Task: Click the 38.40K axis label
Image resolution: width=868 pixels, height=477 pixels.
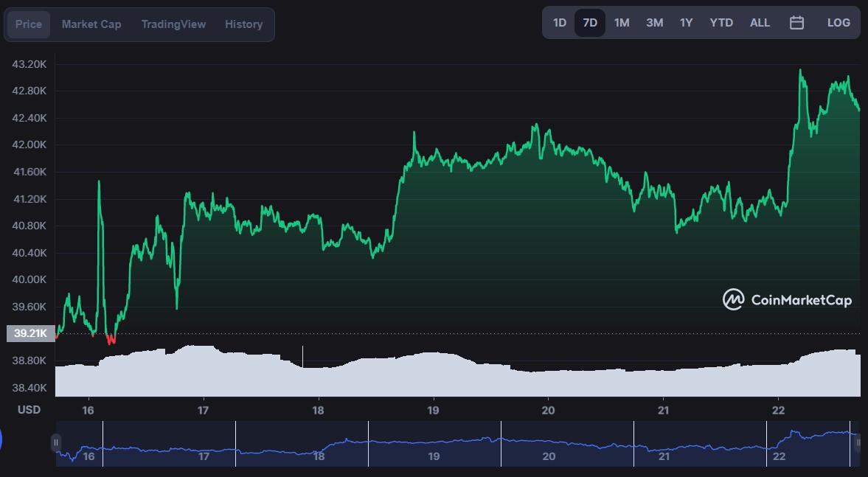Action: tap(29, 387)
